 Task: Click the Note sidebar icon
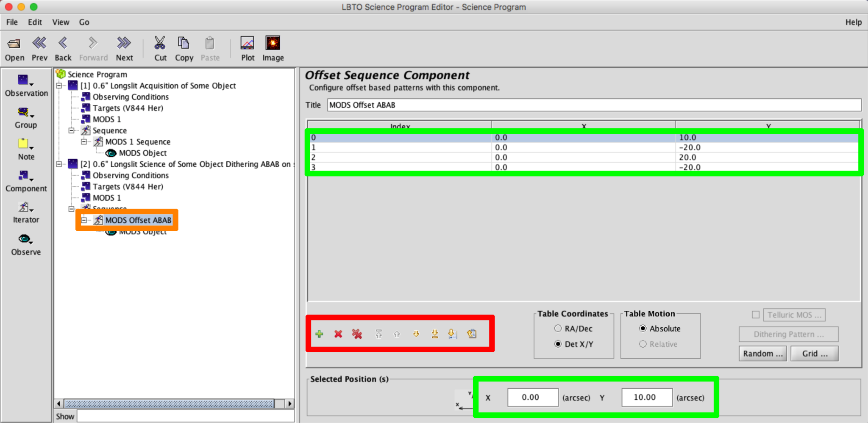pyautogui.click(x=25, y=144)
